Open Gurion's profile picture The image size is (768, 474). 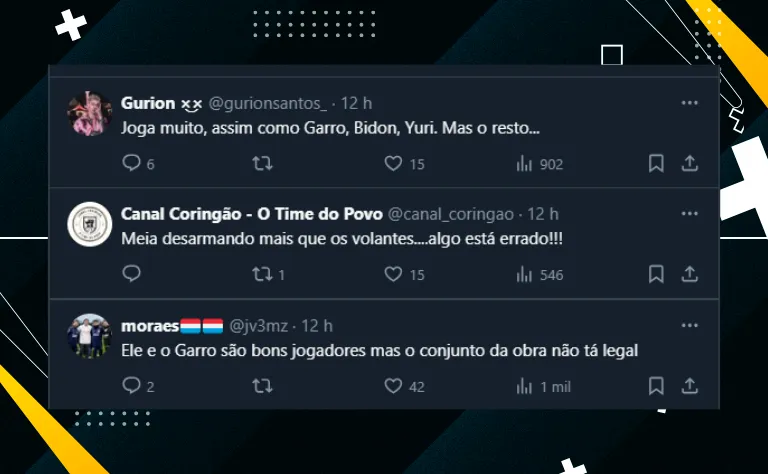(90, 113)
